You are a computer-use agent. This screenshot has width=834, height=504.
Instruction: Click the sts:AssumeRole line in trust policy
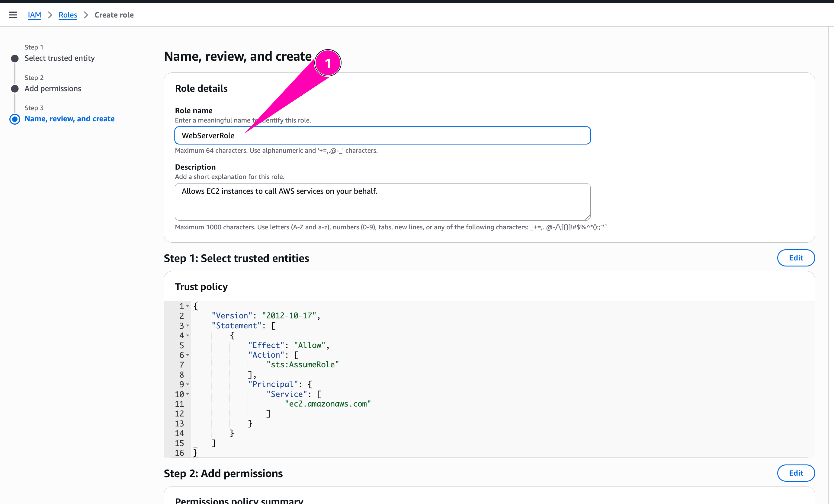coord(302,365)
